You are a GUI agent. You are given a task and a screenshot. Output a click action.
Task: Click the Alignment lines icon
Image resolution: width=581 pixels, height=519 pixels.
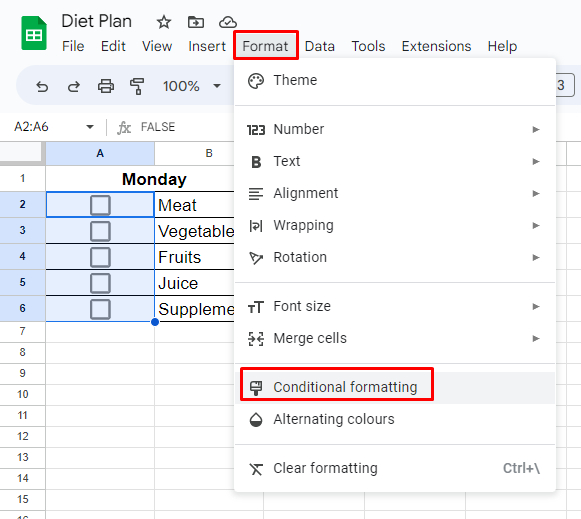[x=256, y=194]
